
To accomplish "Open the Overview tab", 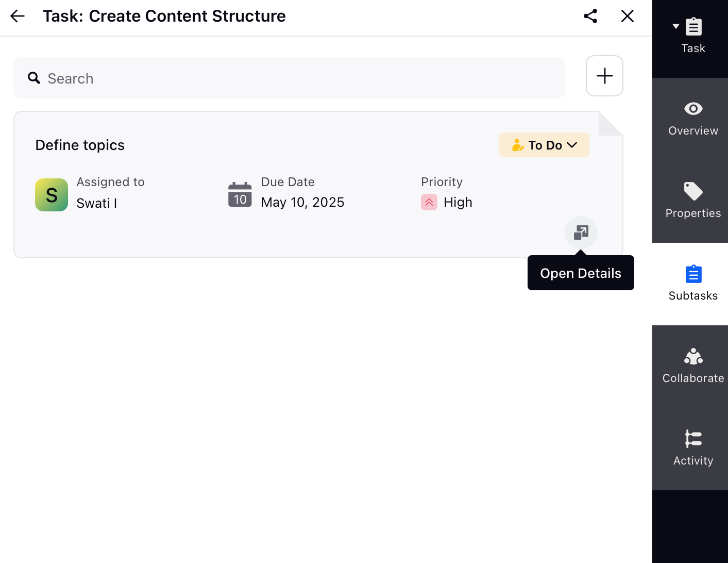I will click(693, 119).
